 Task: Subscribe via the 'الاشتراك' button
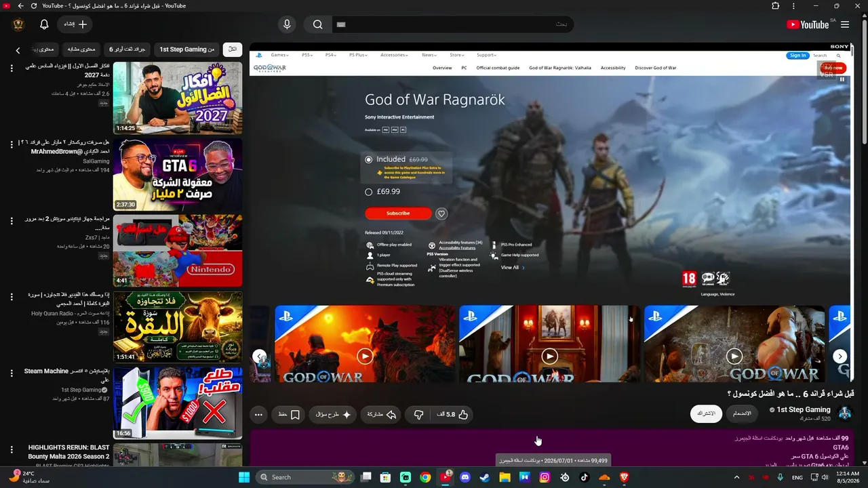tap(706, 413)
